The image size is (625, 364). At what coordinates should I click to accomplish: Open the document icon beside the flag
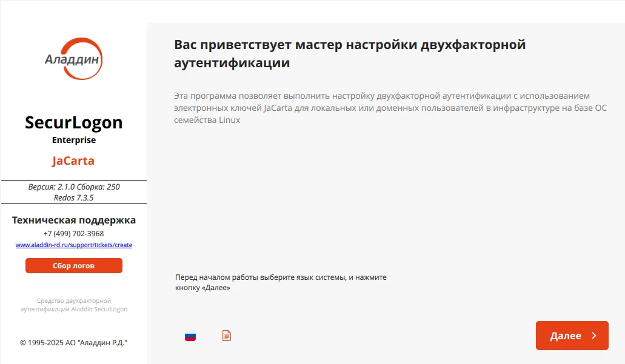226,336
